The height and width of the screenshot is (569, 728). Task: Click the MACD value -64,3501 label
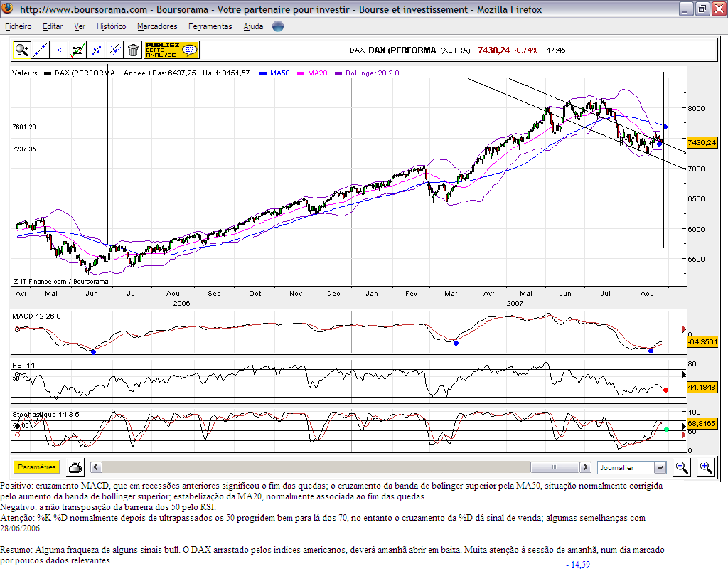(702, 342)
